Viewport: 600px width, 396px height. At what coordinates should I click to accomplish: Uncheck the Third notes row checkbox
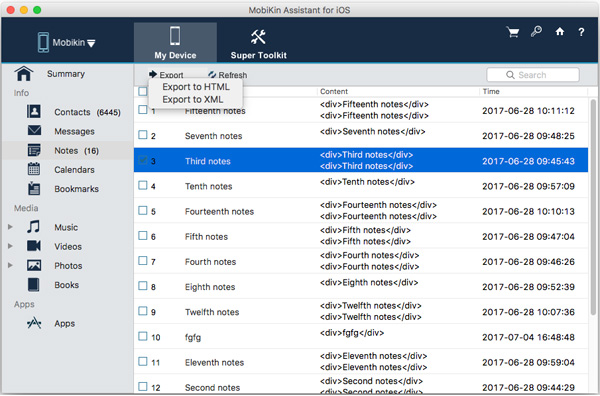tap(143, 160)
